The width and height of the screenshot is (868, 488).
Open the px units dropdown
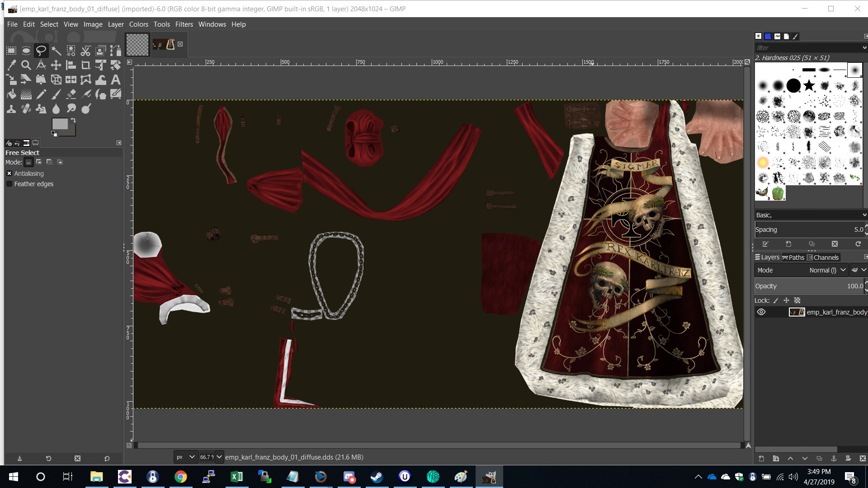click(x=186, y=457)
